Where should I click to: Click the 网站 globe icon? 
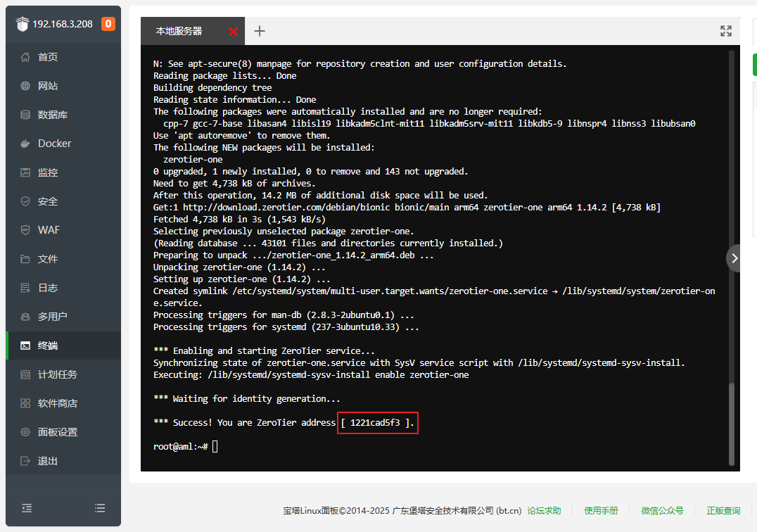point(25,86)
